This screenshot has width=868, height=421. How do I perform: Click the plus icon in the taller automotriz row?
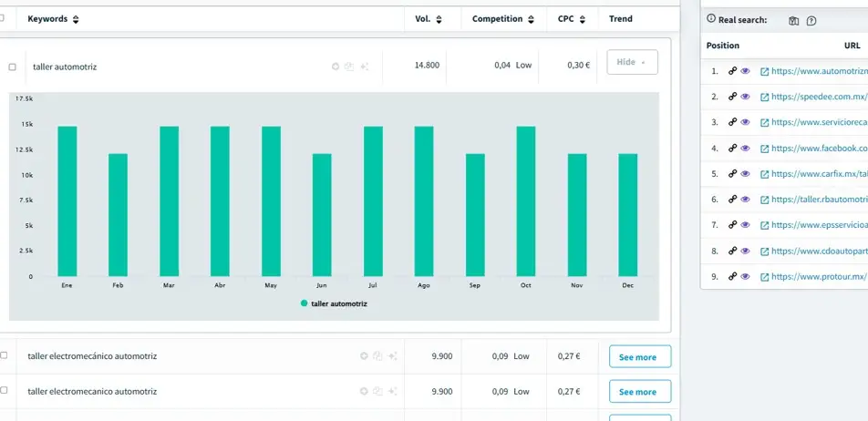pyautogui.click(x=336, y=67)
